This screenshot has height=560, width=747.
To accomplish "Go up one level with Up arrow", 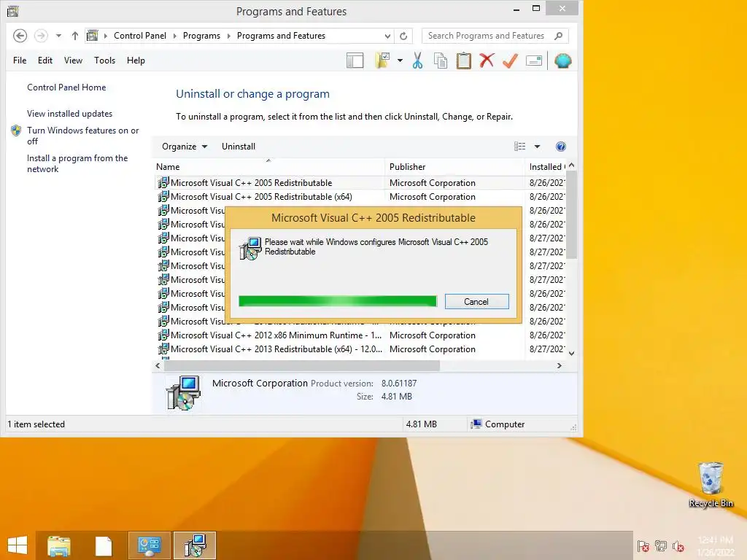I will point(75,36).
